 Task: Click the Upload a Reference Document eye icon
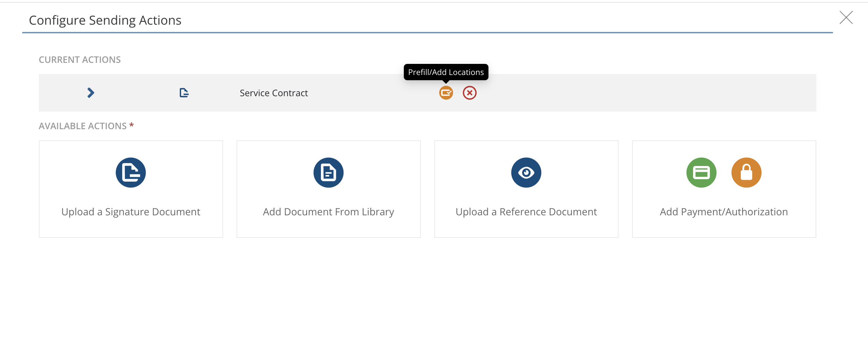(526, 173)
